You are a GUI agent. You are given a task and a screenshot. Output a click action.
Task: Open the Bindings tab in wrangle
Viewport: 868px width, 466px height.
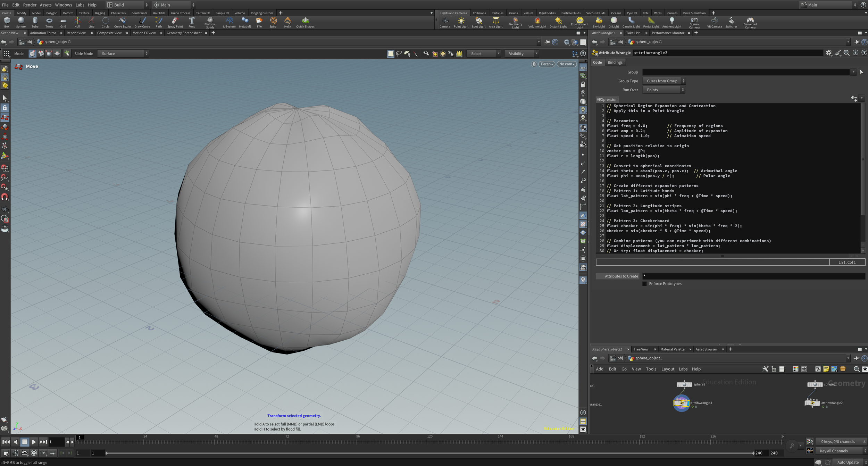click(615, 62)
